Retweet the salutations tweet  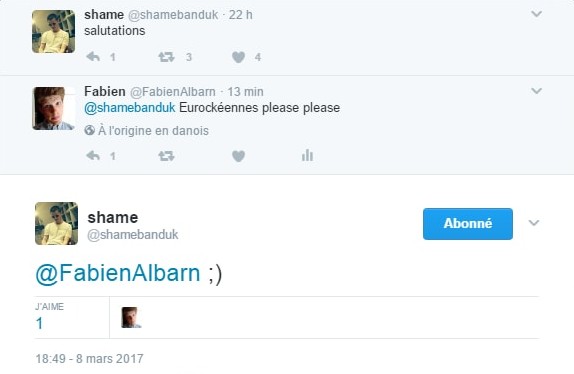[x=166, y=57]
